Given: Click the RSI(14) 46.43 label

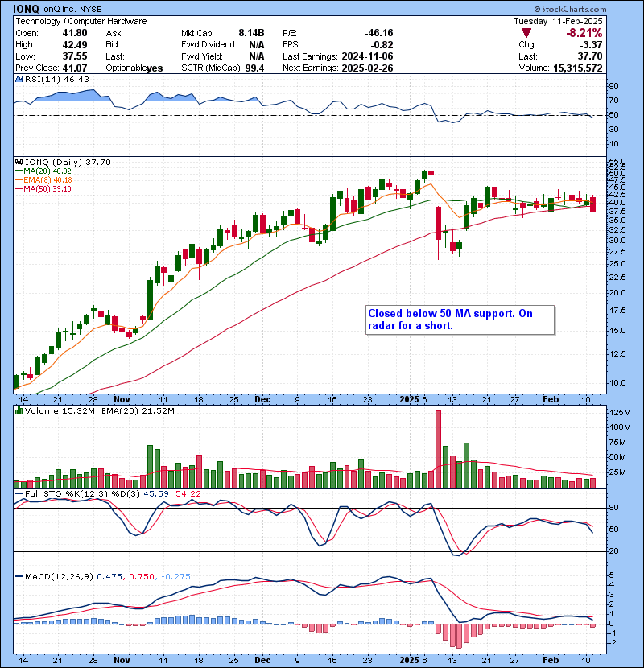Looking at the screenshot, I should click(57, 79).
